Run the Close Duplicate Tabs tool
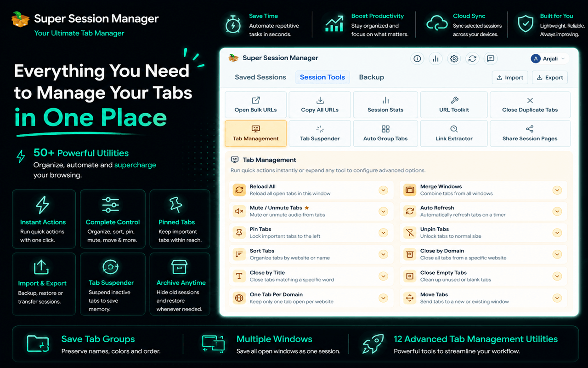This screenshot has height=368, width=588. [x=530, y=104]
